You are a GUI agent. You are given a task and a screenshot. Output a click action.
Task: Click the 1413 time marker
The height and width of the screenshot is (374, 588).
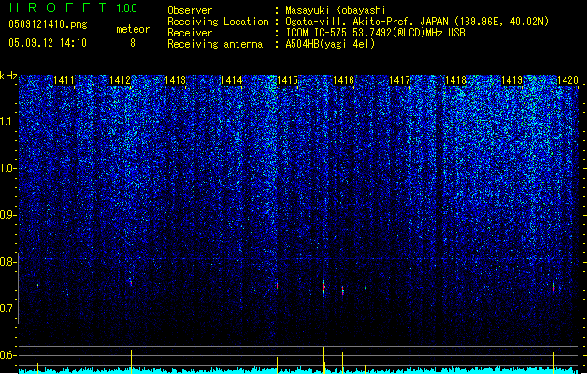pos(176,79)
